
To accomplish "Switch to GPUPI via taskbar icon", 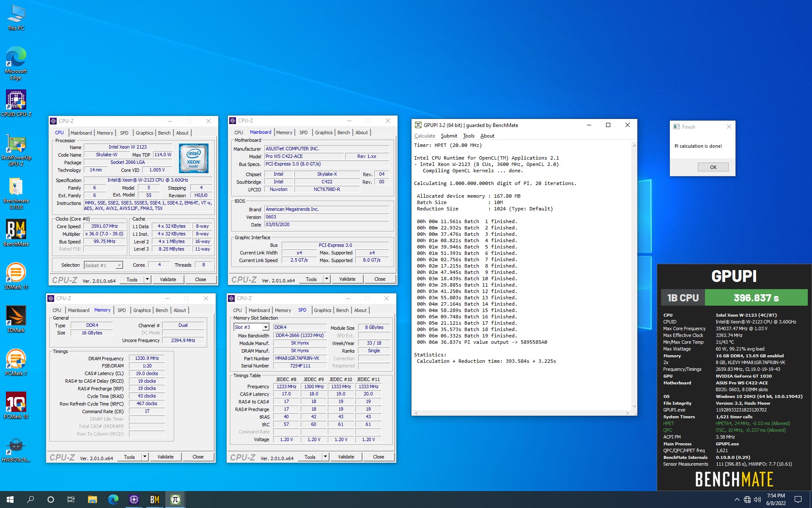I will coord(175,500).
